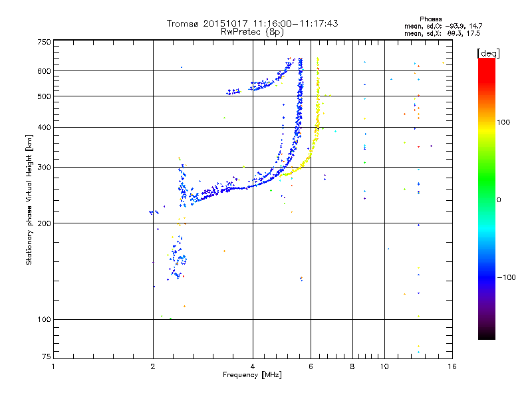This screenshot has height=399, width=532.
Task: Click the x-axis tick label '4'
Action: (253, 366)
